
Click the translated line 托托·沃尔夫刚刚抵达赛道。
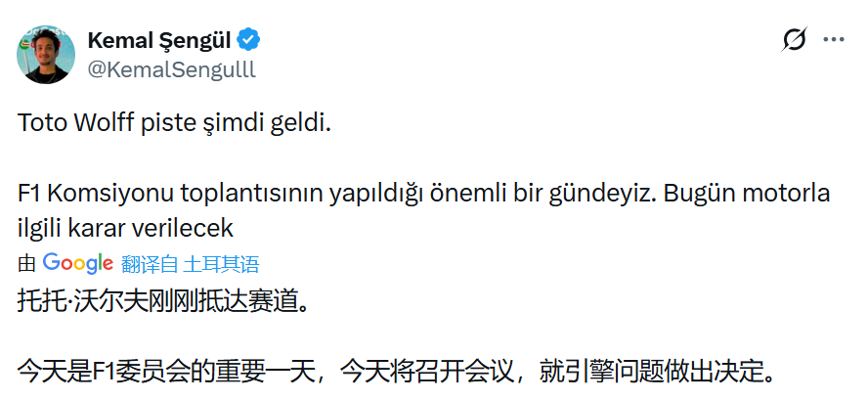tap(163, 300)
